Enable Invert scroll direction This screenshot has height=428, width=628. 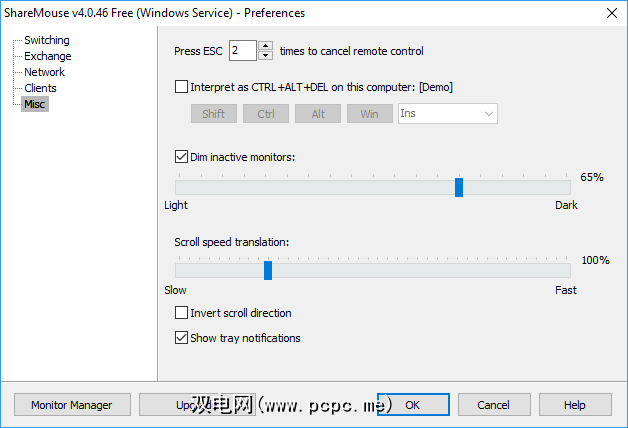[x=181, y=313]
